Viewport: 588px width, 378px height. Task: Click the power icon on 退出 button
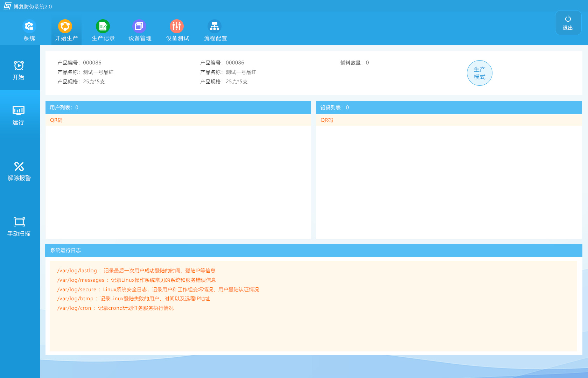tap(568, 18)
